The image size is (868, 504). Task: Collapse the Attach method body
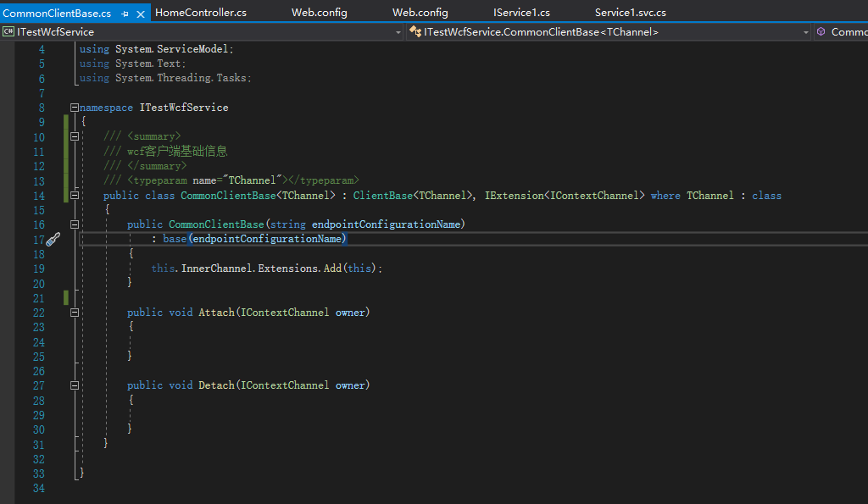pyautogui.click(x=75, y=313)
